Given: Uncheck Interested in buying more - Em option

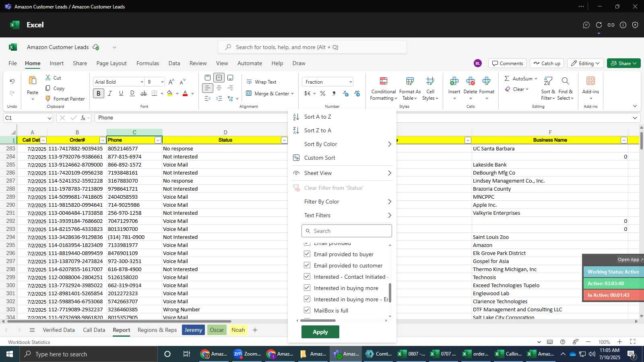Looking at the screenshot, I should (307, 299).
